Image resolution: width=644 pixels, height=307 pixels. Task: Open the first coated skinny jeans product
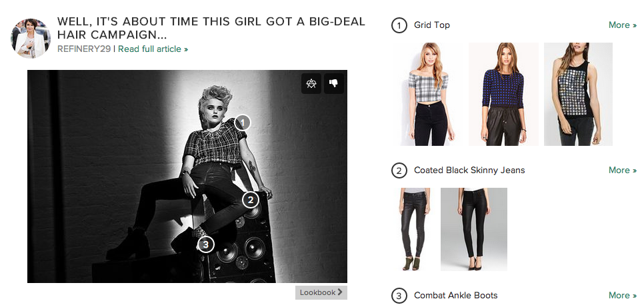tap(415, 229)
